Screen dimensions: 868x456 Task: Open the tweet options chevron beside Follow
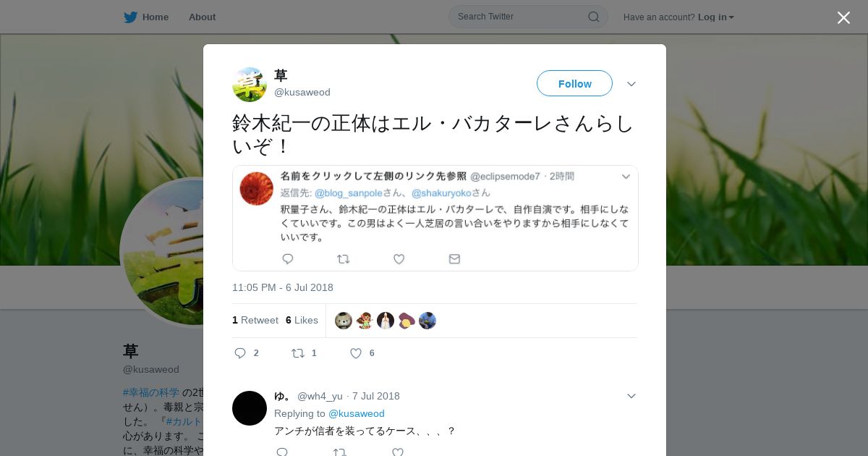pos(631,84)
